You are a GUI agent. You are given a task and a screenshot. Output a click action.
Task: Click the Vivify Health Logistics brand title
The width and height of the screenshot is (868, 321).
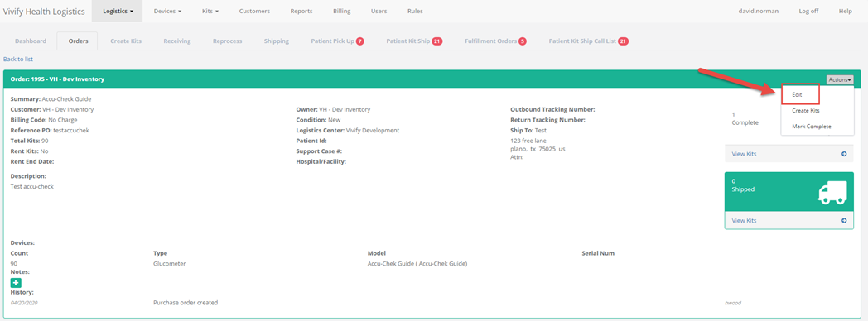click(x=44, y=11)
